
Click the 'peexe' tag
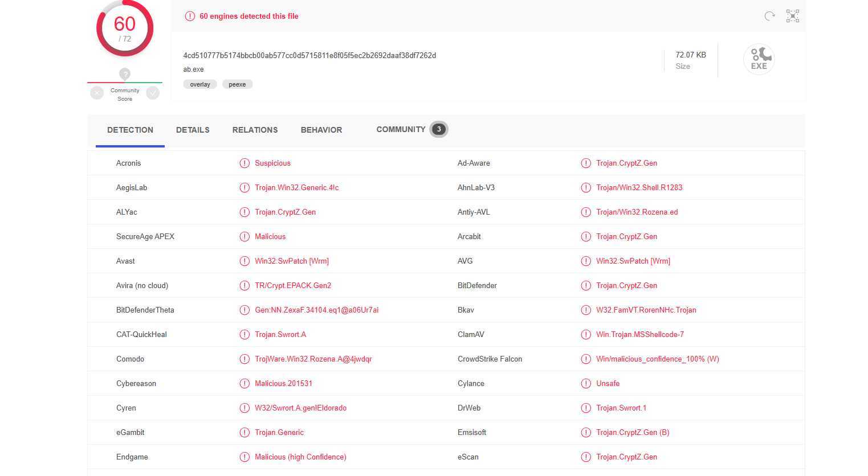(x=237, y=84)
